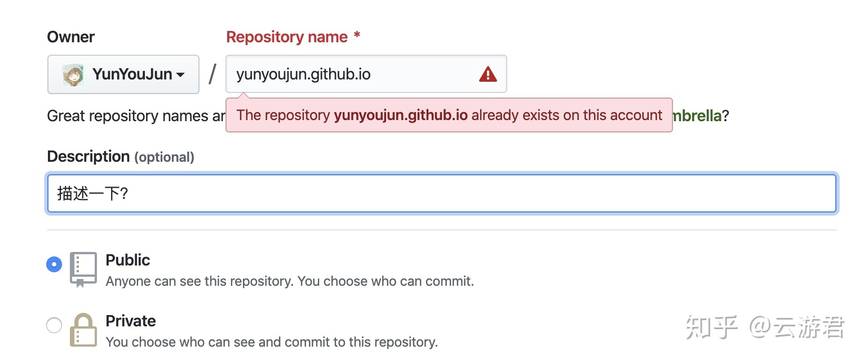Viewport: 868px width, 363px height.
Task: Click the YunYouJun avatar image
Action: tap(73, 74)
